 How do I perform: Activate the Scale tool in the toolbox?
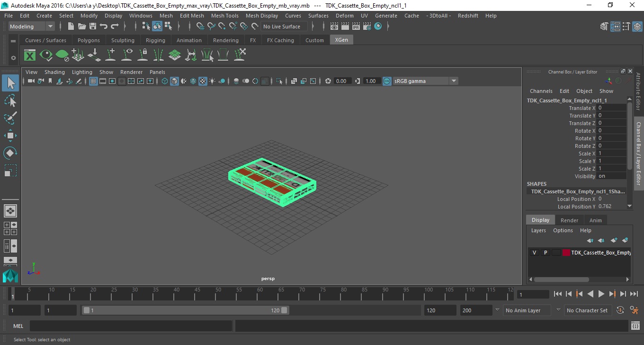[10, 171]
